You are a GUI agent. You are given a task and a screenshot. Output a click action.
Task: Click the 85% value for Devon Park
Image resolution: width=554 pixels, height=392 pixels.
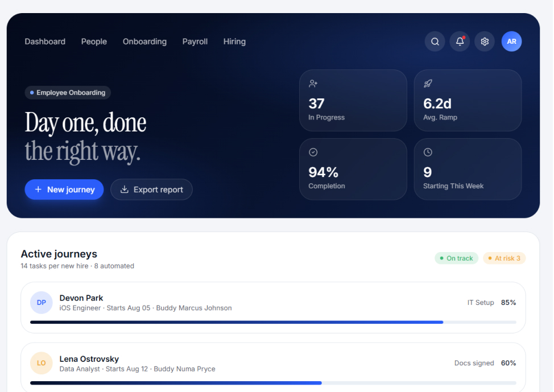click(x=508, y=303)
